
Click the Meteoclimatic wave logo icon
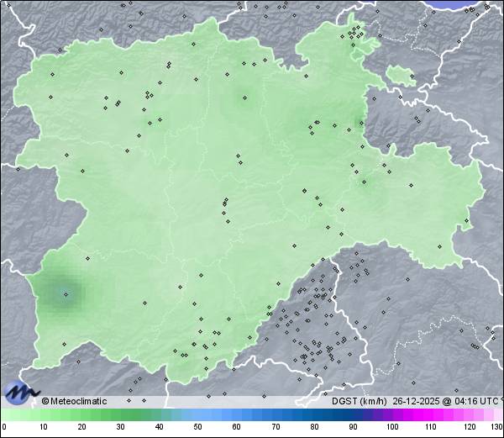[x=20, y=393]
